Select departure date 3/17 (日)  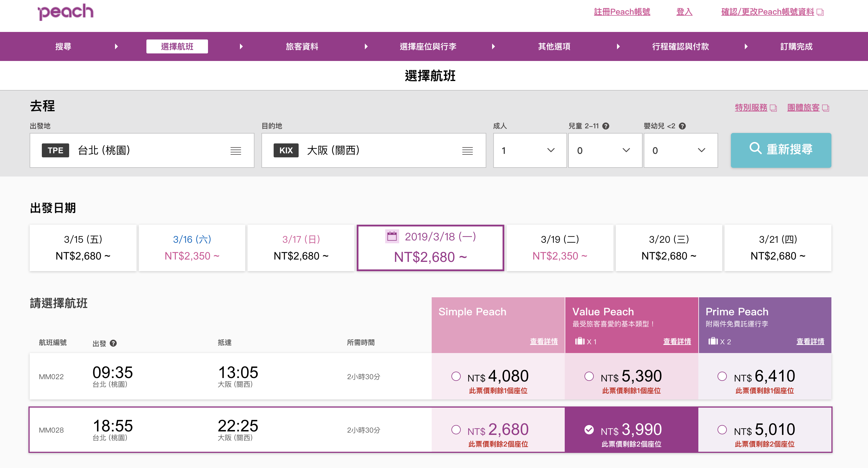(x=301, y=248)
